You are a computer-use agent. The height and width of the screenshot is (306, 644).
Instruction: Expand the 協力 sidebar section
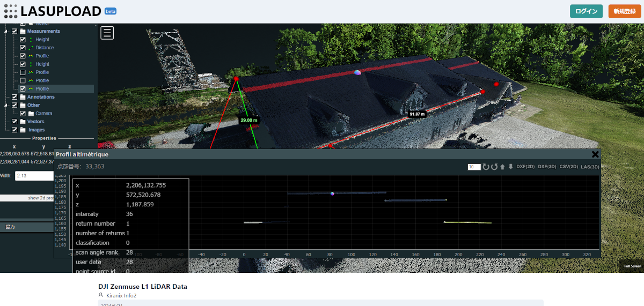(27, 227)
